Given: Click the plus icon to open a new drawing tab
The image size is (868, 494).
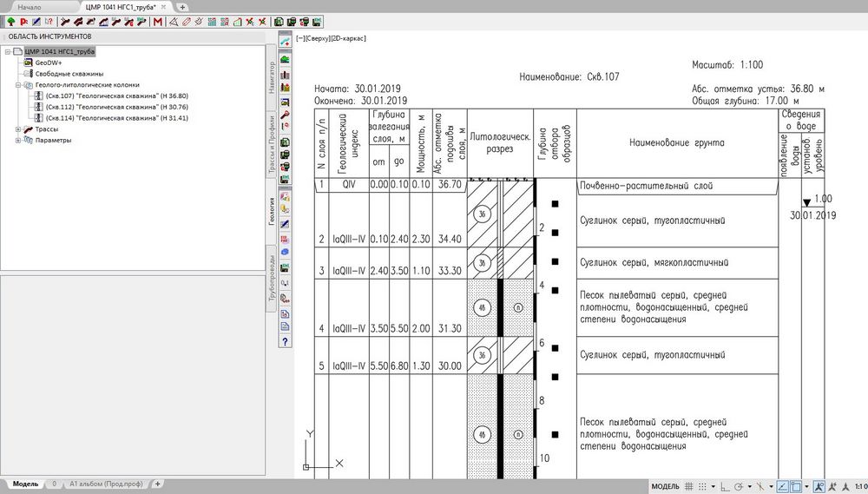Looking at the screenshot, I should coord(182,7).
